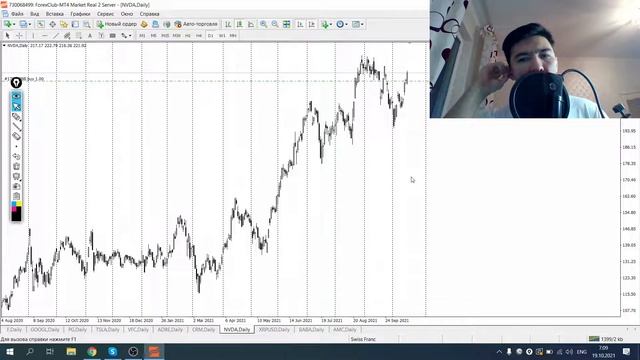Toggle the Terminal panel icon

(76, 24)
